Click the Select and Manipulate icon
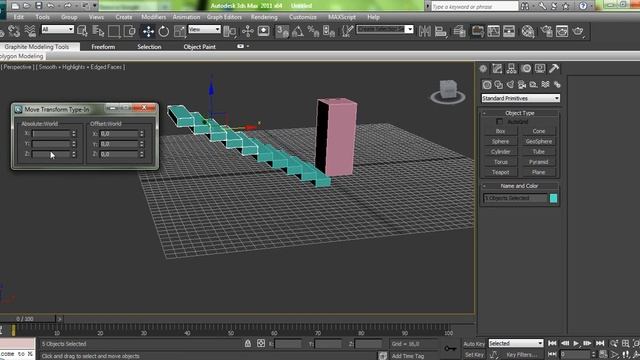This screenshot has height=360, width=640. click(x=247, y=31)
